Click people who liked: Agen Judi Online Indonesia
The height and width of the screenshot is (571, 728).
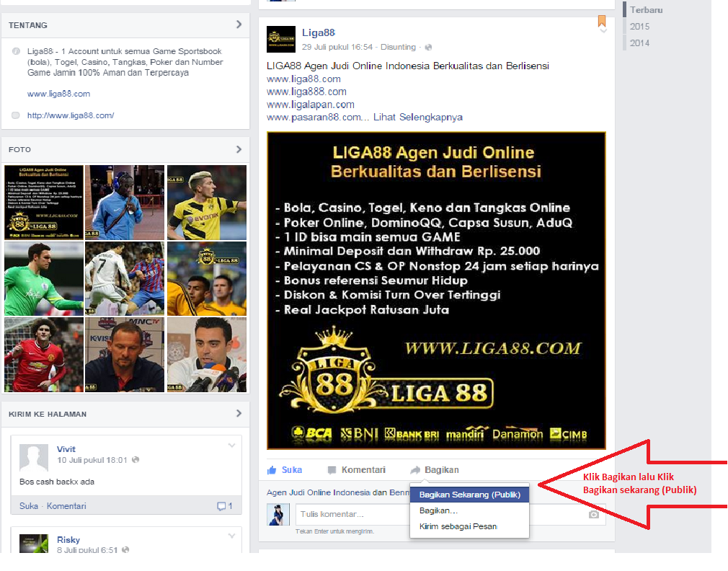click(318, 492)
